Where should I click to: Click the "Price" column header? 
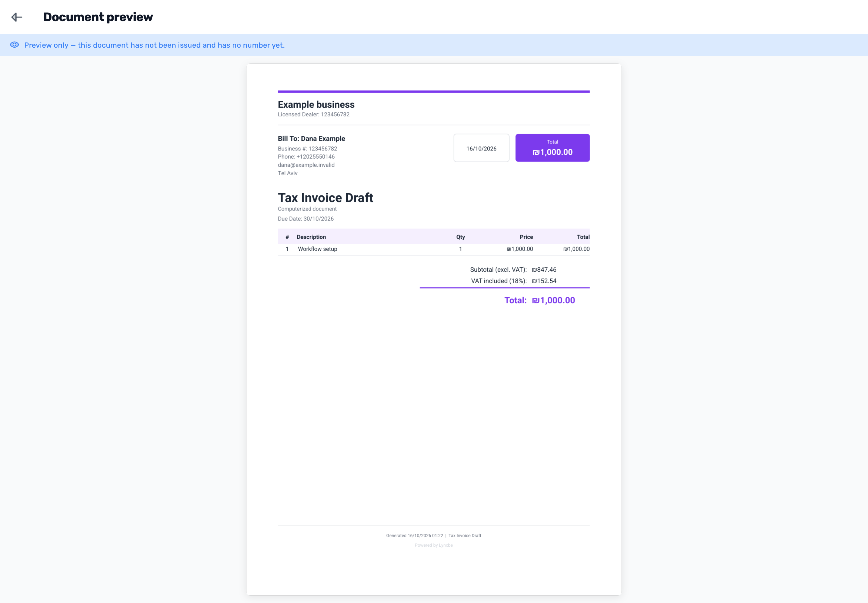(526, 237)
